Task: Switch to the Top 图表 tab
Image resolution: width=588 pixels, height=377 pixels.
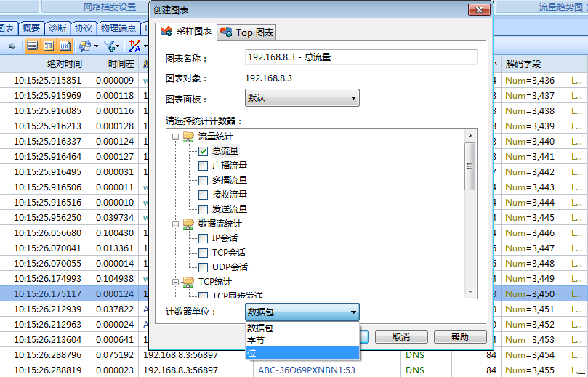Action: click(247, 33)
